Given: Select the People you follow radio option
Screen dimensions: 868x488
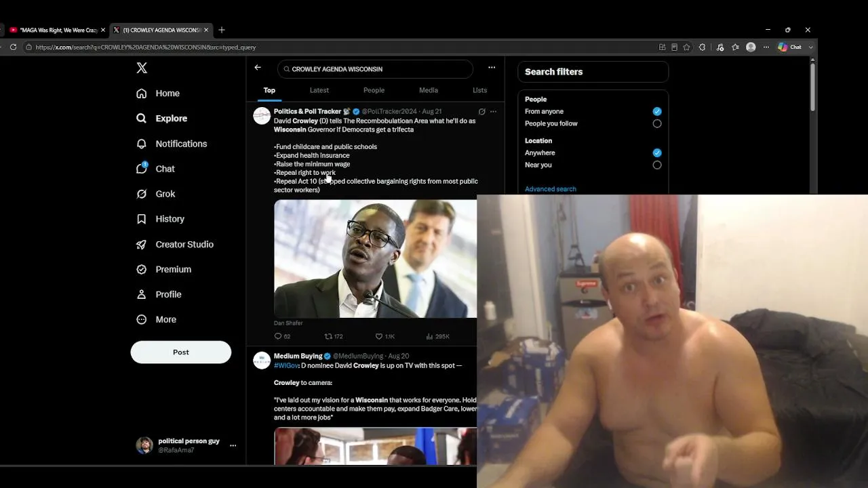Looking at the screenshot, I should [x=657, y=123].
